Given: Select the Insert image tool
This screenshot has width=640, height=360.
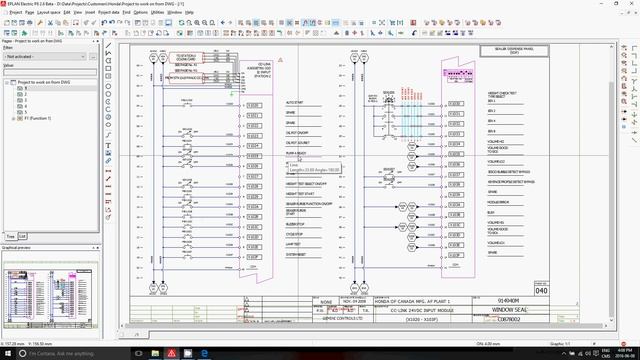Looking at the screenshot, I should [x=108, y=153].
